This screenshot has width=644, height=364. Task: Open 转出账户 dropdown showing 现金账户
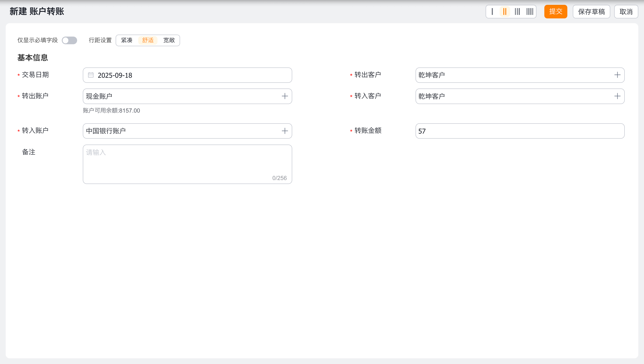(180, 96)
